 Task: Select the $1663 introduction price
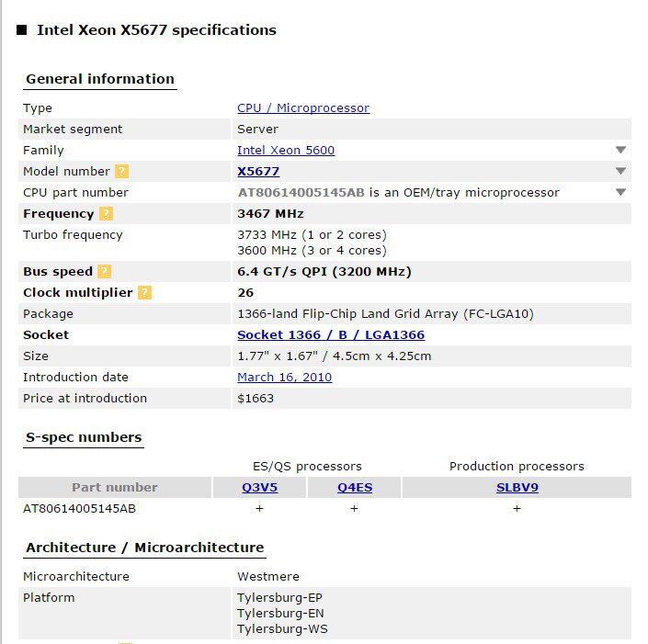coord(256,398)
